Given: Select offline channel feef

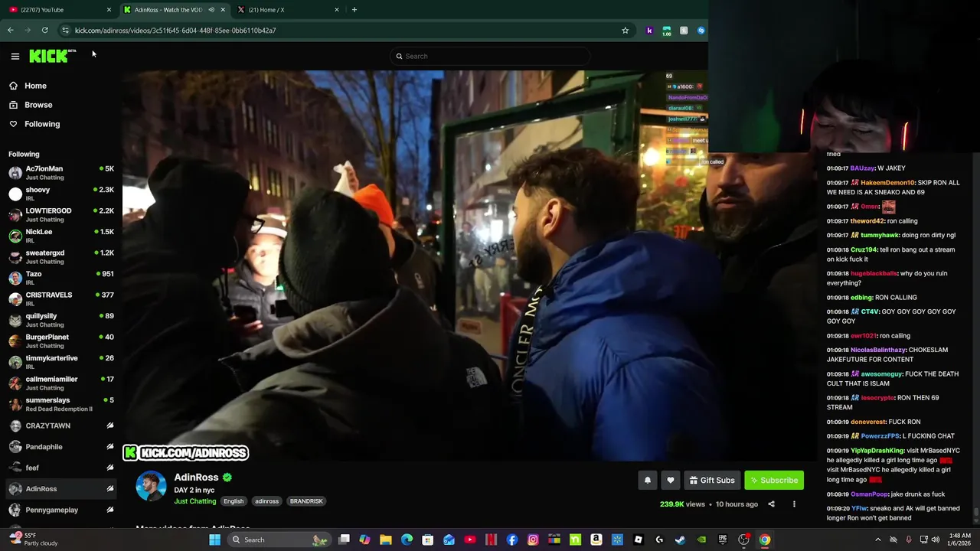Looking at the screenshot, I should tap(60, 468).
